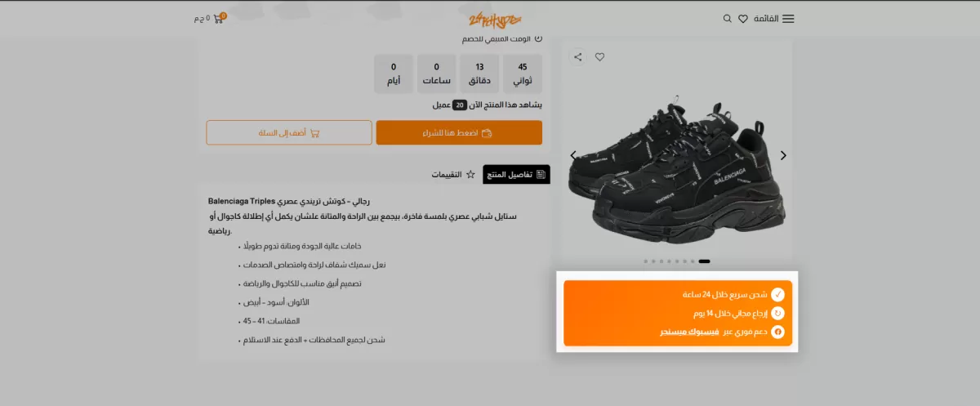Open the search magnifier icon in header
980x406 pixels.
coord(727,19)
